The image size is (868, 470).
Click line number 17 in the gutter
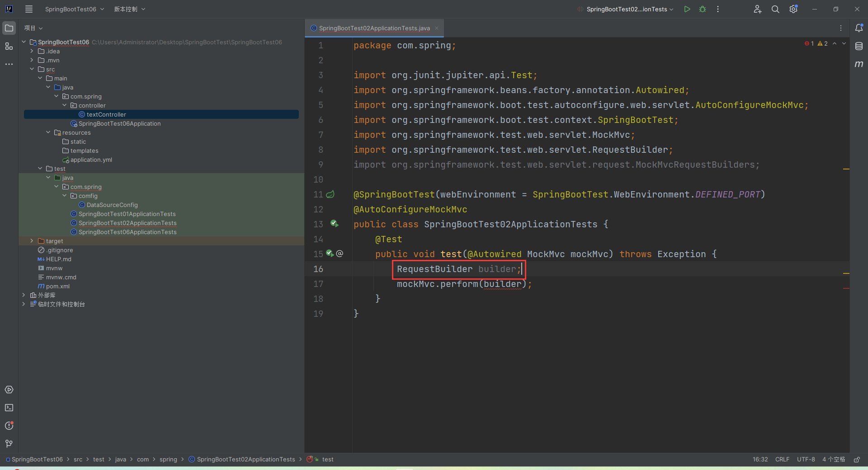point(318,284)
